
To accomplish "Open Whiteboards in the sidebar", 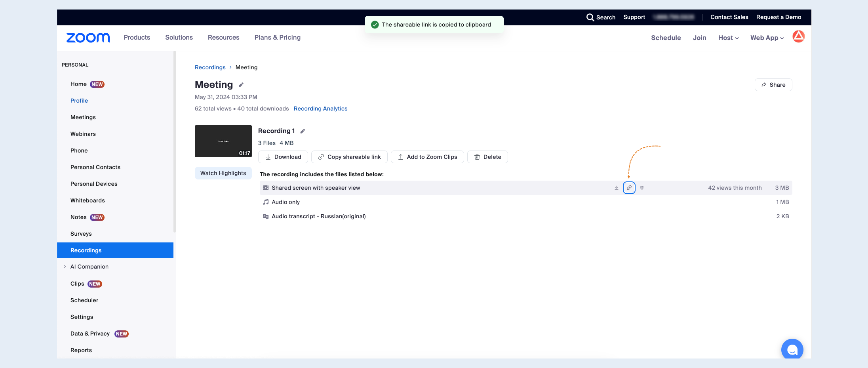I will click(88, 200).
